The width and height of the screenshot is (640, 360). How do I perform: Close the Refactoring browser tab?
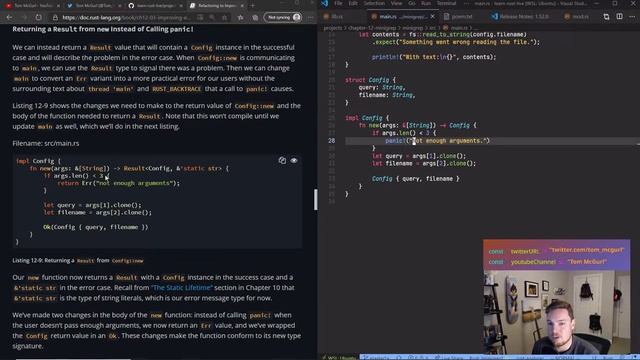[242, 6]
